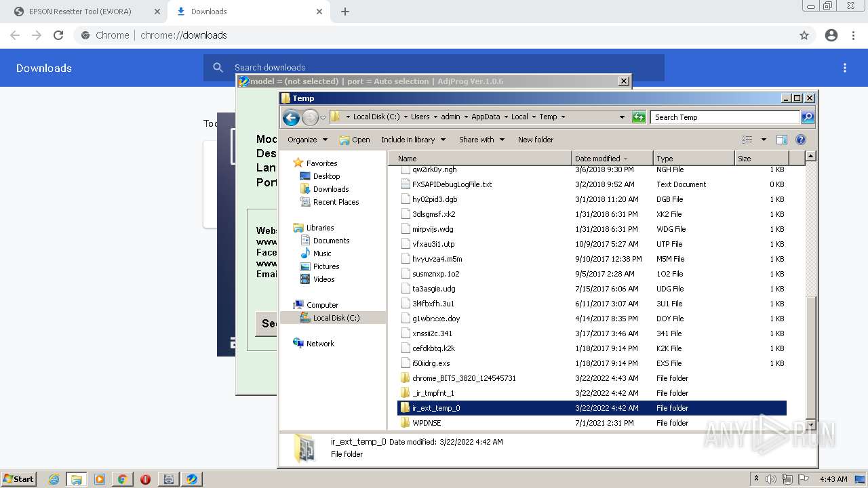868x488 pixels.
Task: Select Local Disk (C:) in tree
Action: click(336, 318)
